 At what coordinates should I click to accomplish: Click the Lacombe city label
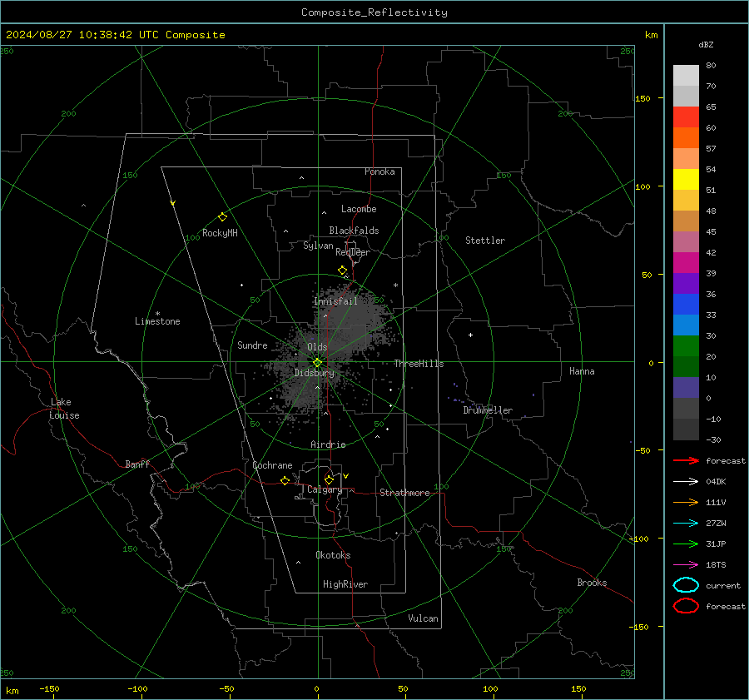[x=359, y=209]
